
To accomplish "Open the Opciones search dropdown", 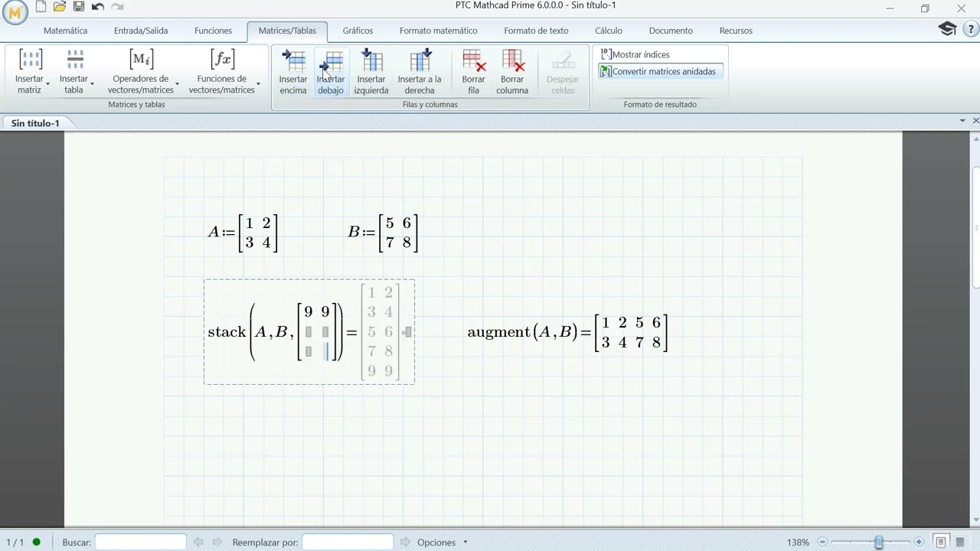I will (x=442, y=542).
